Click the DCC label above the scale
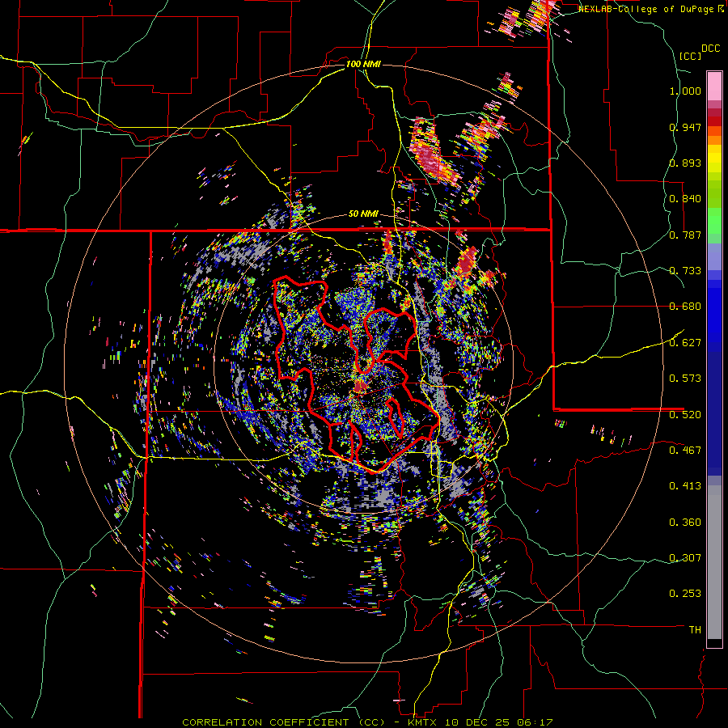 coord(711,49)
